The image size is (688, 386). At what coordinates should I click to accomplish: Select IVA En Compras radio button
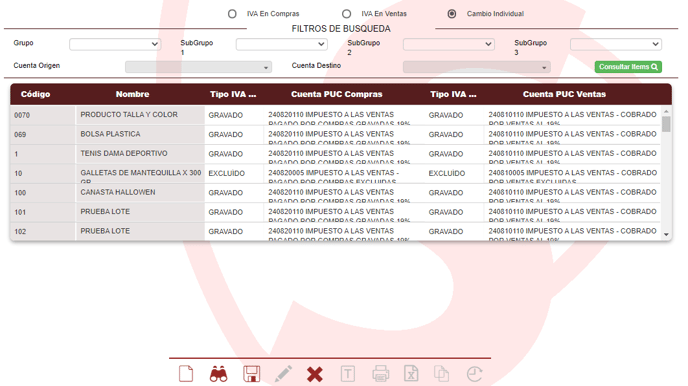[232, 14]
